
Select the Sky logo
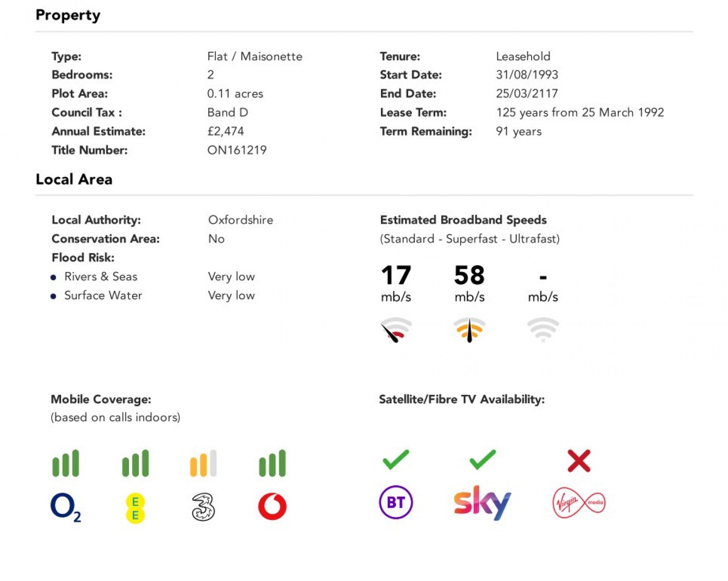tap(482, 502)
